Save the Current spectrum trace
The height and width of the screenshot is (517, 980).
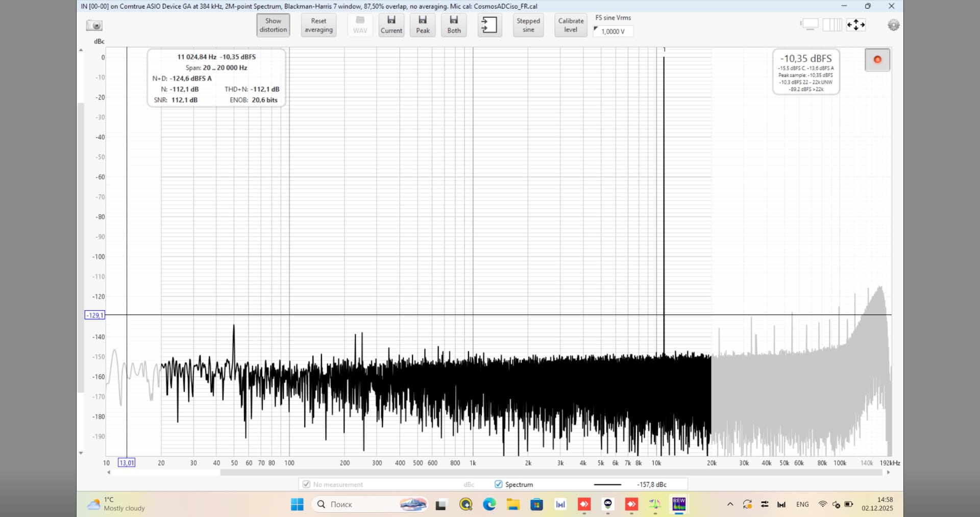click(391, 25)
